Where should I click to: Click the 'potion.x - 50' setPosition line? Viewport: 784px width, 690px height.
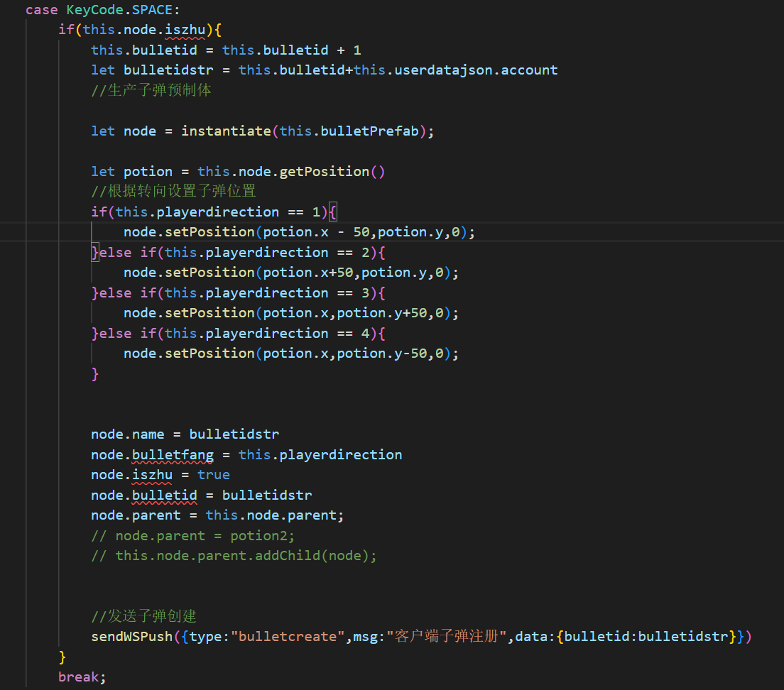[x=299, y=232]
